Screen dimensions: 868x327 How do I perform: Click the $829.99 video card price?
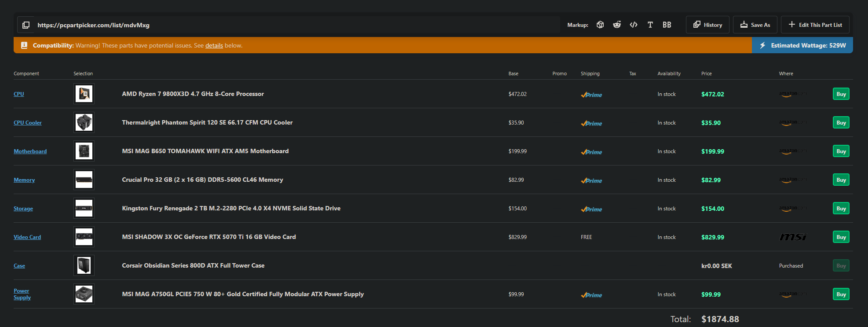(713, 237)
